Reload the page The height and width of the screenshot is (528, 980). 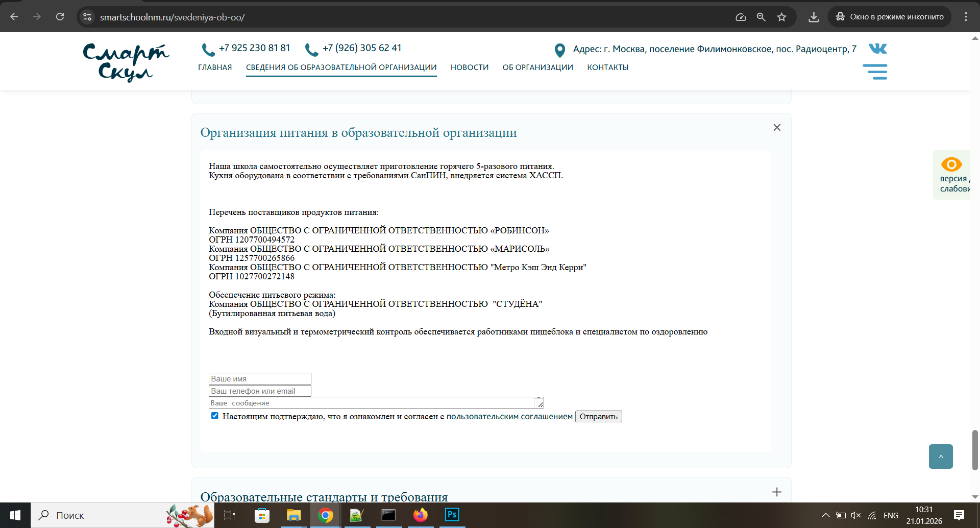60,17
